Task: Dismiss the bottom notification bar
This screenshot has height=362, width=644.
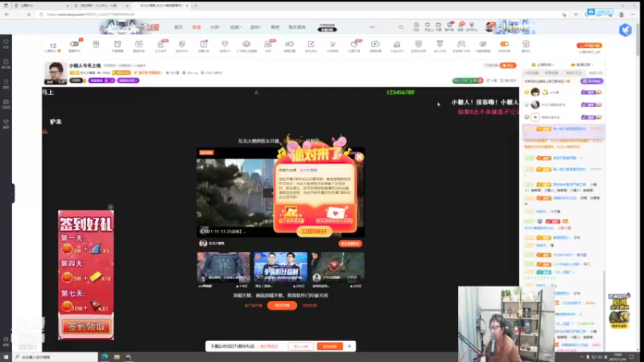Action: 349,347
